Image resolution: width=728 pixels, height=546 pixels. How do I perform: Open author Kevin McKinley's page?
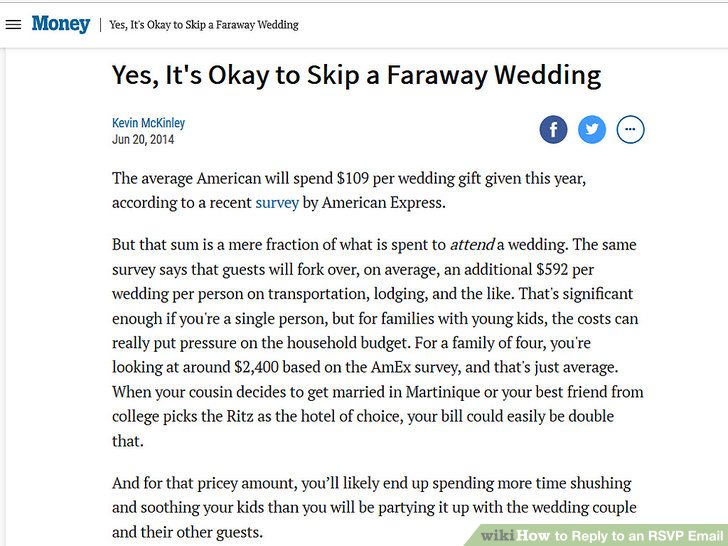tap(149, 123)
